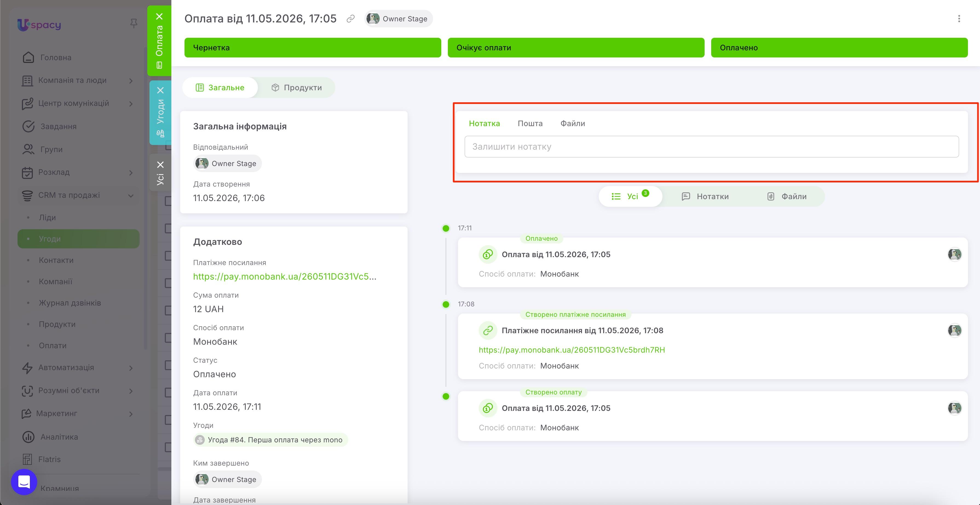Image resolution: width=980 pixels, height=505 pixels.
Task: Open monobank link in timeline entry
Action: click(x=572, y=350)
